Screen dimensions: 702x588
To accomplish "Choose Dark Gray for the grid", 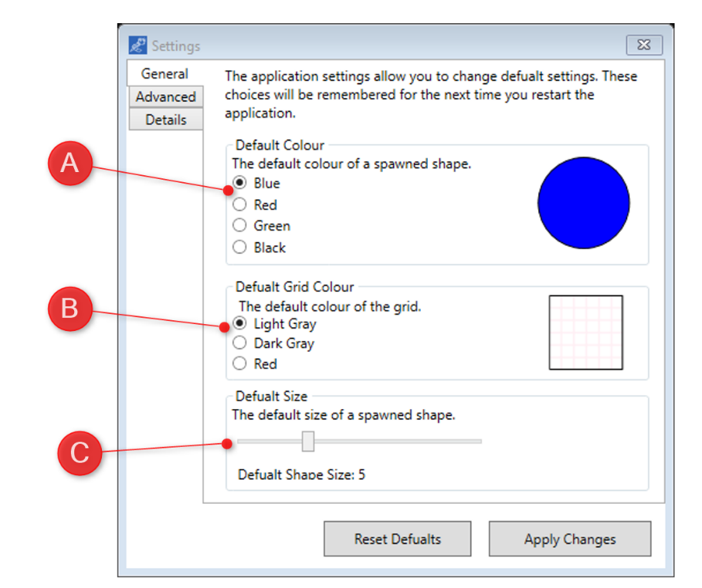I will click(239, 343).
